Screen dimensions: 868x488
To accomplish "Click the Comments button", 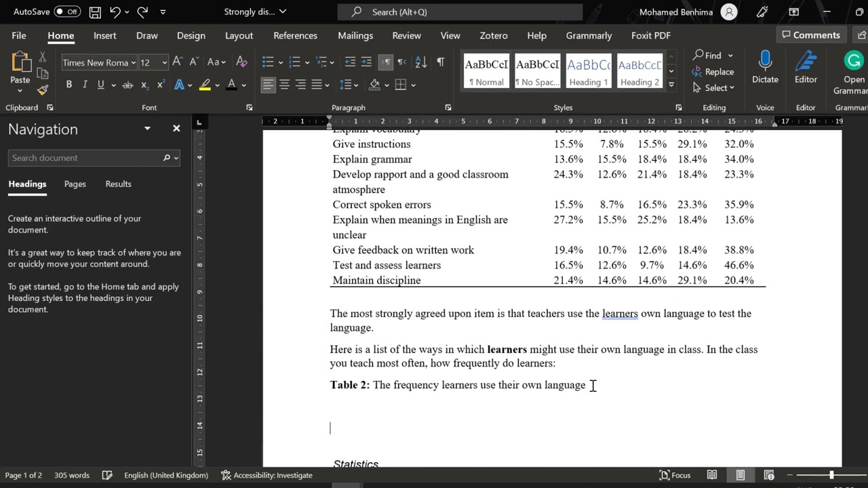I will [811, 35].
